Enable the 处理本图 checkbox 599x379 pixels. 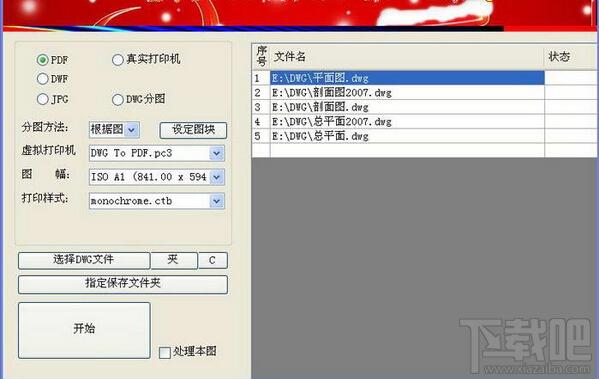(165, 352)
